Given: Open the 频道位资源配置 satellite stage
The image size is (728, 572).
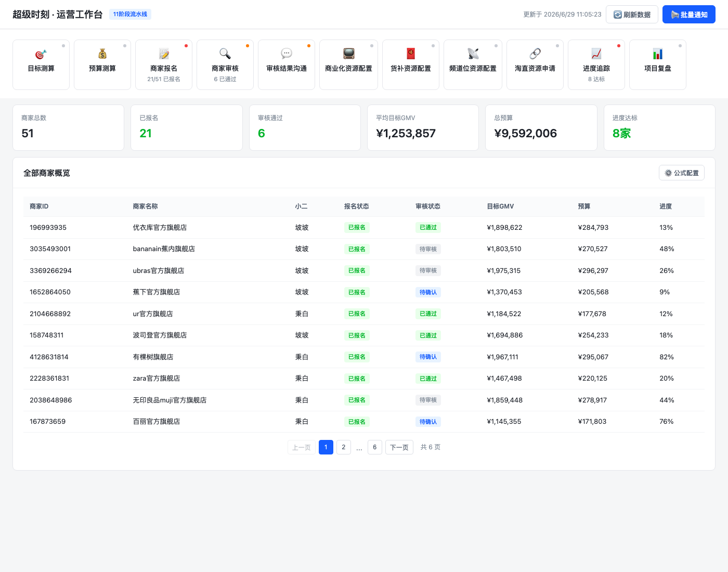Looking at the screenshot, I should click(473, 65).
